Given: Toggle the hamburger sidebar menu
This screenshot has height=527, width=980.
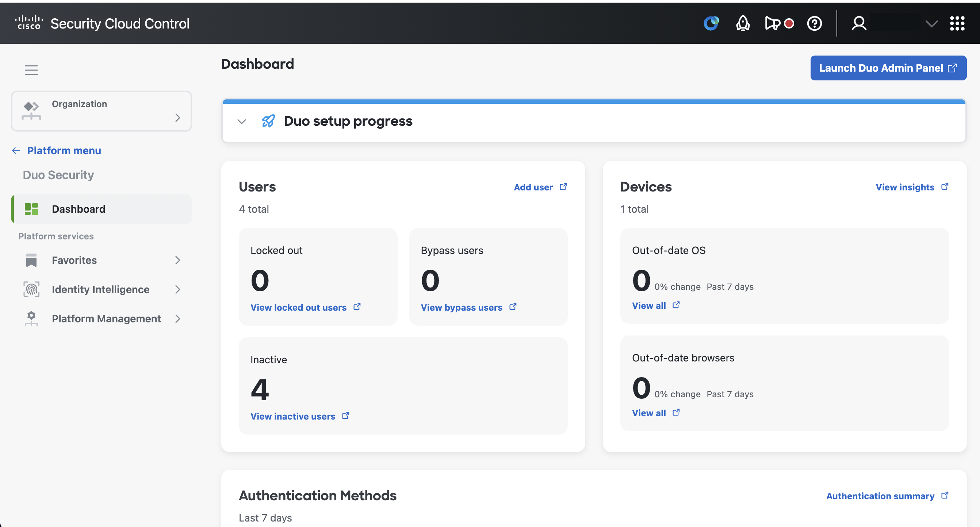Looking at the screenshot, I should tap(31, 70).
